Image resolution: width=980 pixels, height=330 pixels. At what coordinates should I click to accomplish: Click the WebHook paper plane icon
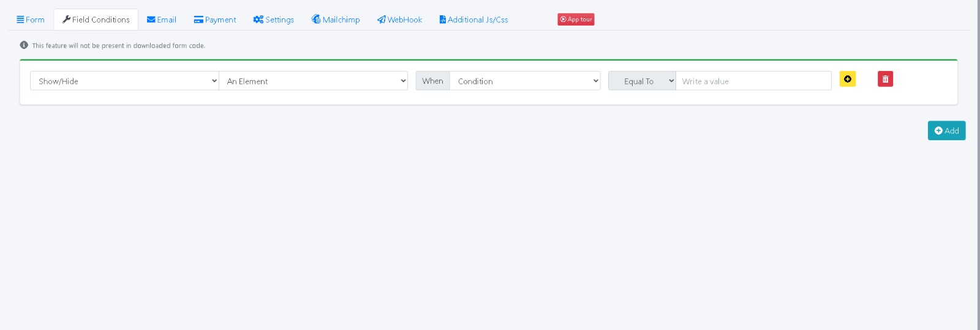381,20
